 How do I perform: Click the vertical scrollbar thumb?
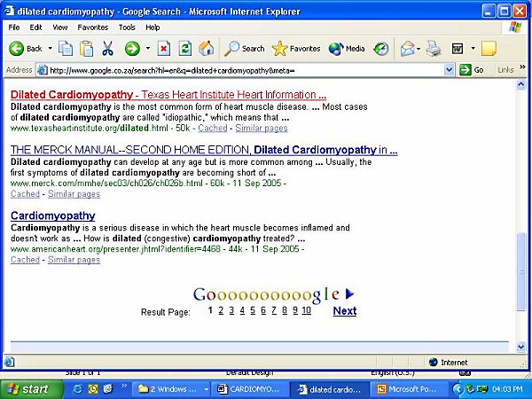521,271
